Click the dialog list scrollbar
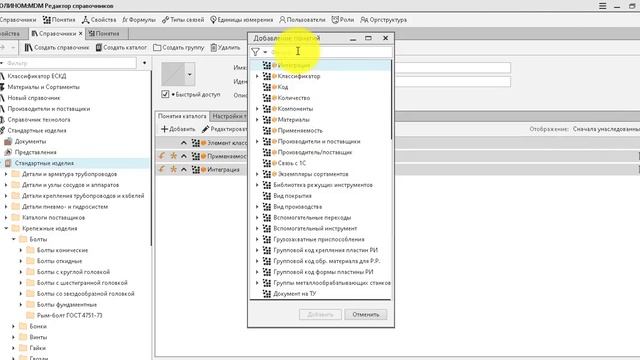Viewport: 640px width, 360px height. pos(391,100)
